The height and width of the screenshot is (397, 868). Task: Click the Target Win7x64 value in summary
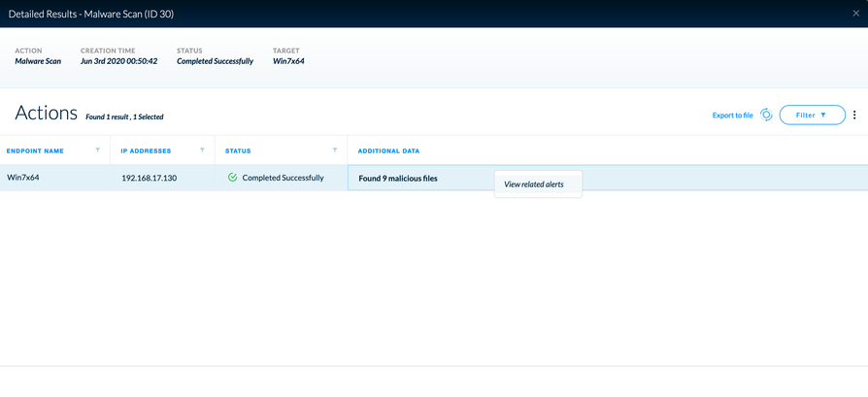coord(289,61)
